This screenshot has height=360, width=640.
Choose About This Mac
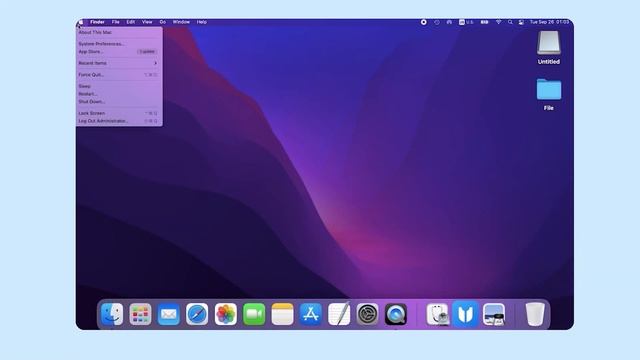click(x=119, y=32)
